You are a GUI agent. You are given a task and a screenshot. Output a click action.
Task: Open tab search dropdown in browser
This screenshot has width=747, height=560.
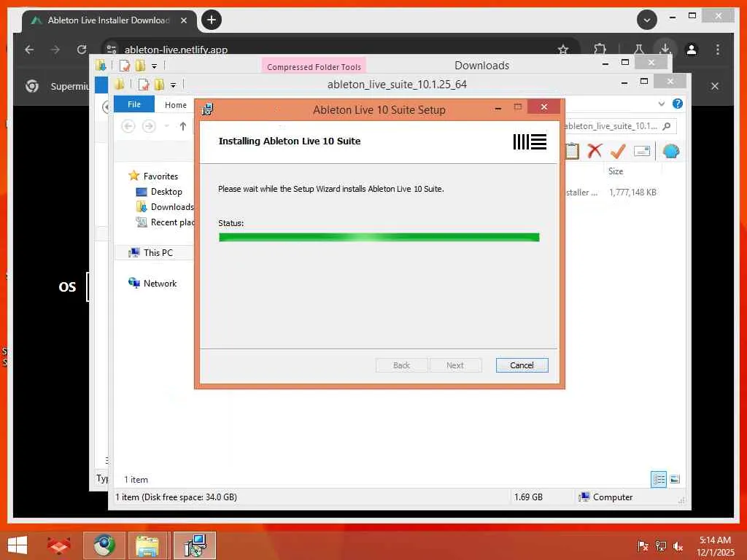[x=647, y=20]
